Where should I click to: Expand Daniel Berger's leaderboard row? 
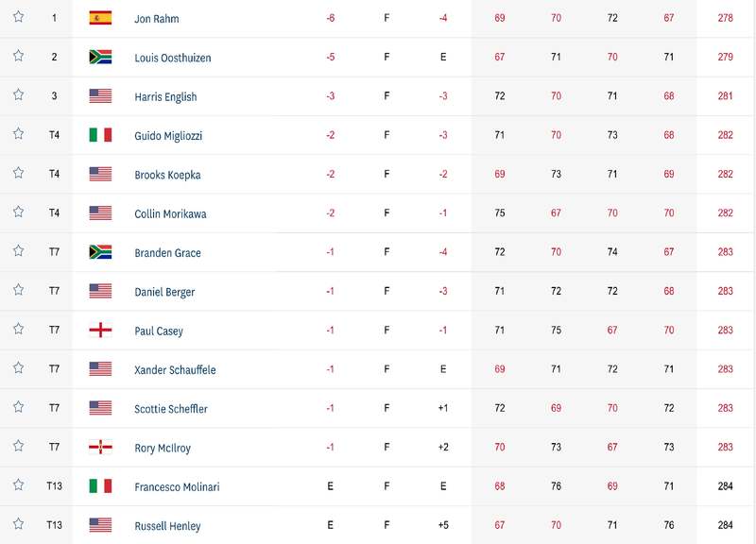coord(378,292)
